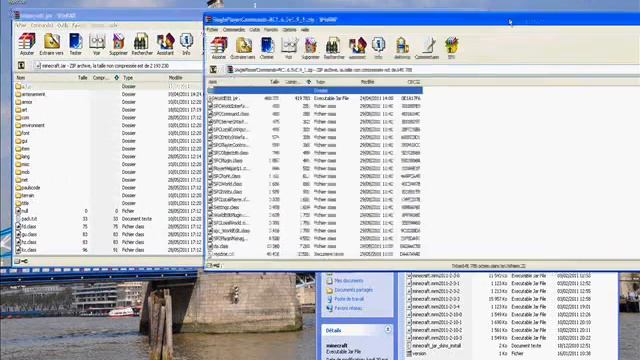The width and height of the screenshot is (640, 360).
Task: Open Options menu in SinglePlayerCommands window
Action: tap(289, 30)
